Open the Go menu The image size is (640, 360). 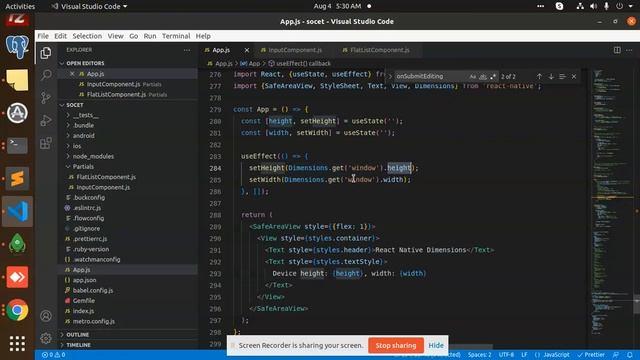(x=133, y=36)
